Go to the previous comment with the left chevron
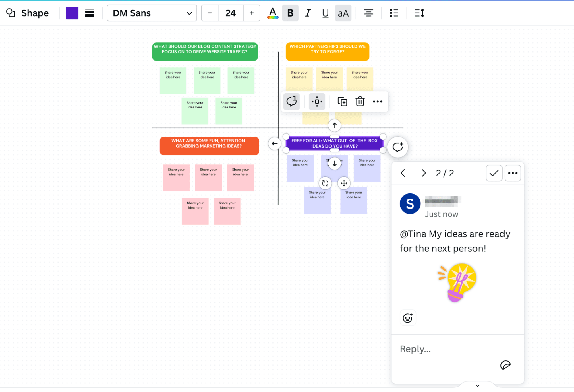Screen dimensions: 574x392 (x=403, y=173)
